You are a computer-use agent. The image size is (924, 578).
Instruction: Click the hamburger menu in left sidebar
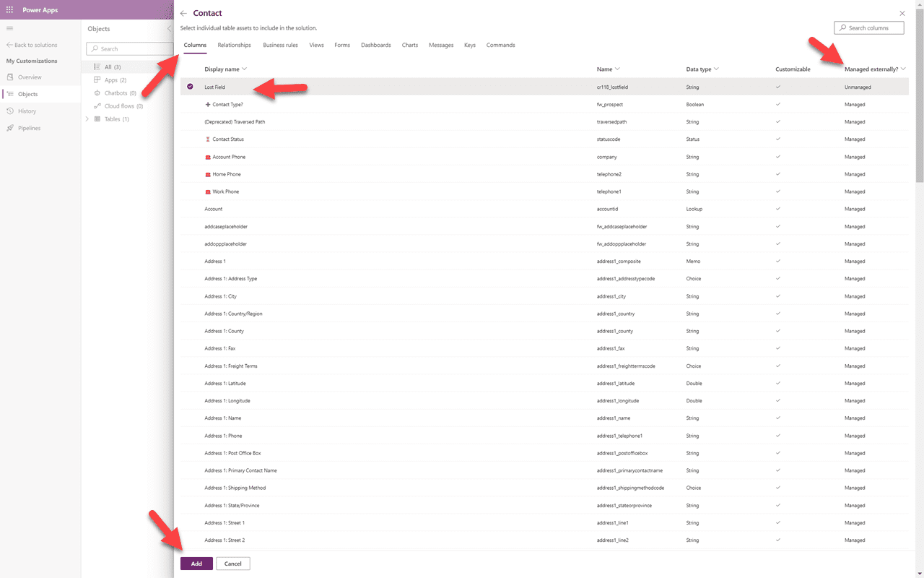pos(10,28)
